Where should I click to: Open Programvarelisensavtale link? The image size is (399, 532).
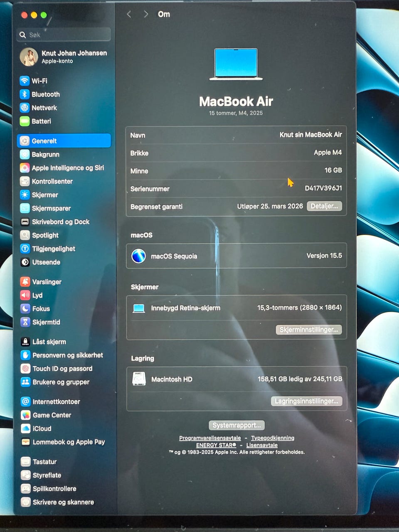[x=210, y=438]
